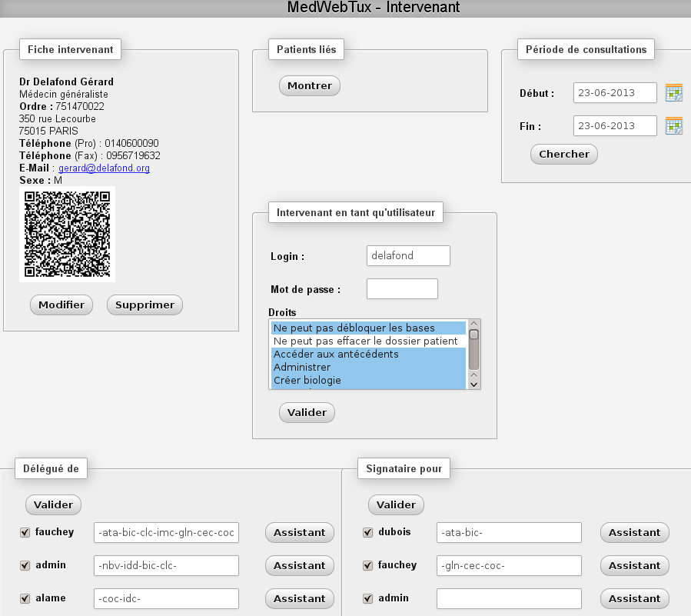Click Valider in the Délégué de section
691x616 pixels.
point(52,504)
